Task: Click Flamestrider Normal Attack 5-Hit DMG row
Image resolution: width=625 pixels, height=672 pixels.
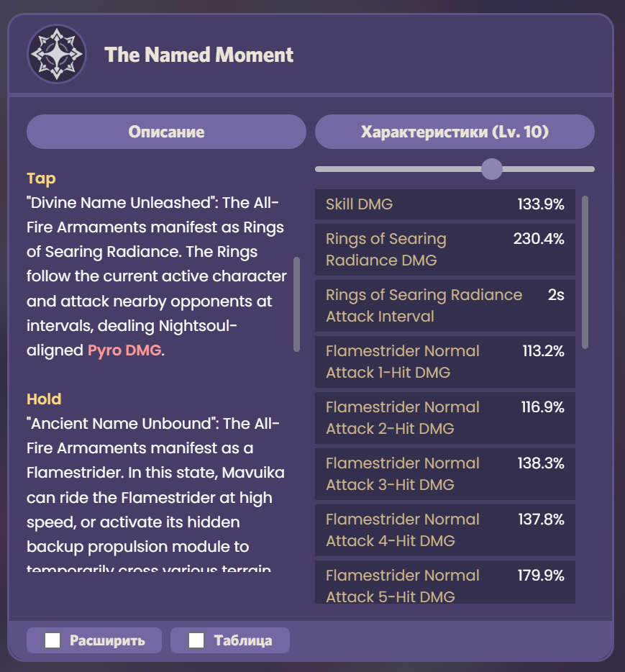Action: click(444, 584)
